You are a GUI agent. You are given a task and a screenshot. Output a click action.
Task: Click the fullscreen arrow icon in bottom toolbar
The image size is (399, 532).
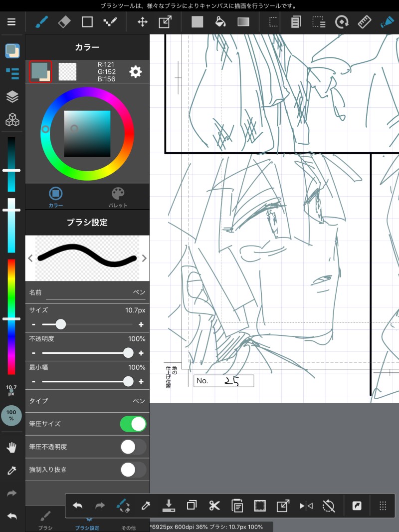pos(357,506)
